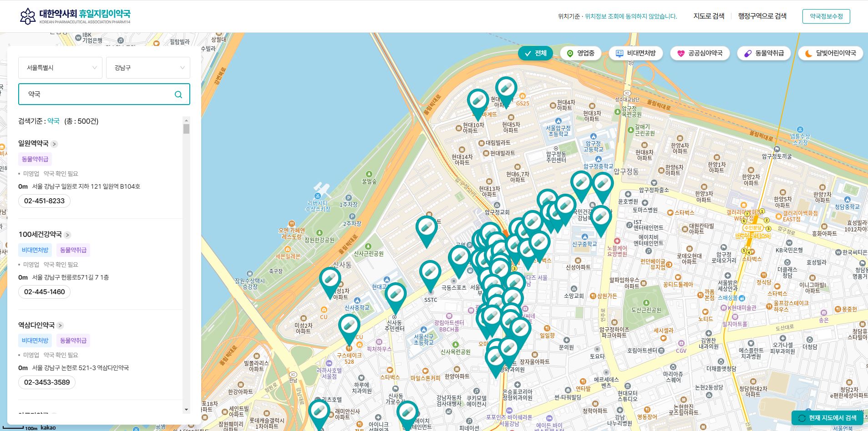Toggle the 비대면처방 filter
This screenshot has width=868, height=431.
[636, 53]
